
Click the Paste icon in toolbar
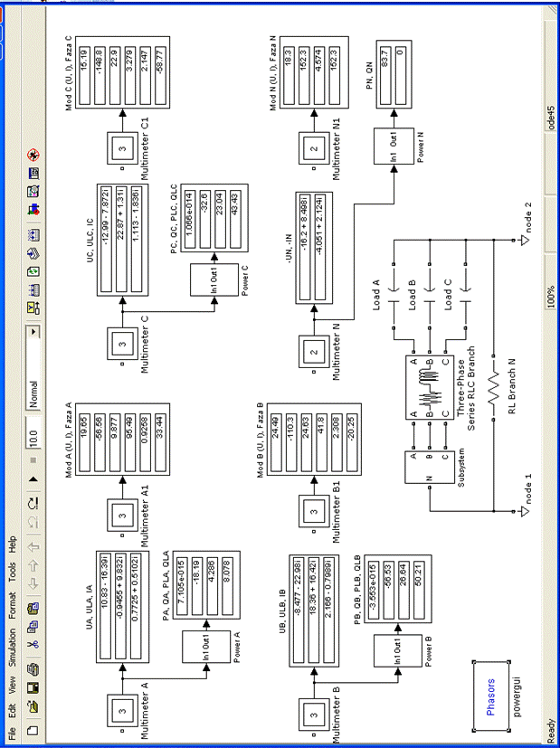34,605
